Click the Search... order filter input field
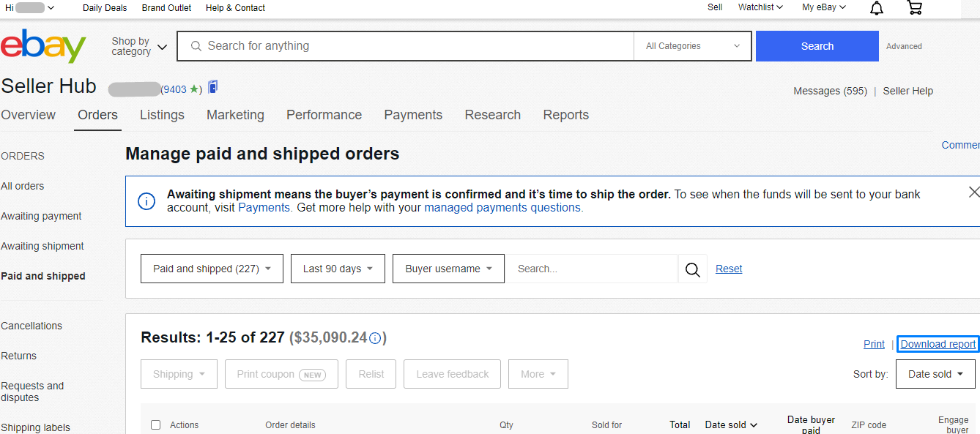980x434 pixels. click(592, 269)
